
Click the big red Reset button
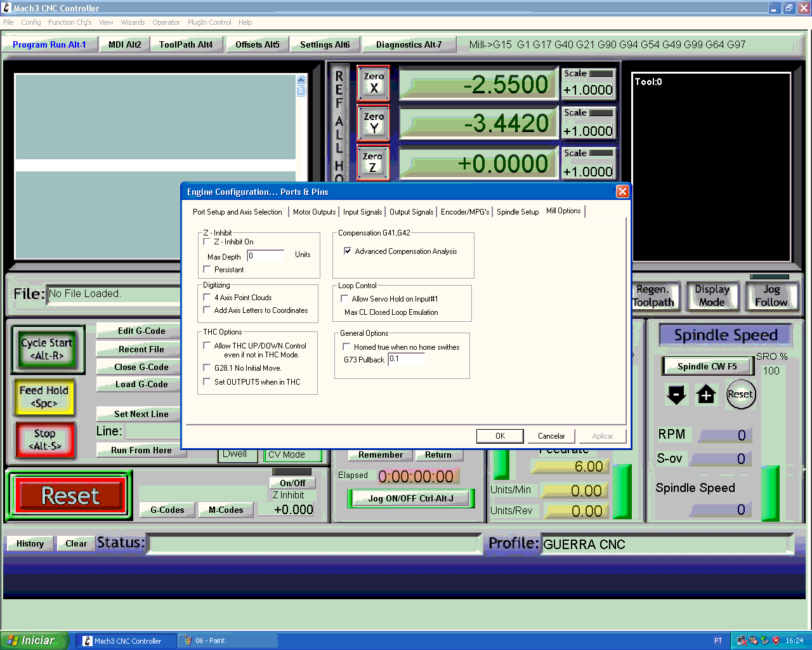click(70, 496)
